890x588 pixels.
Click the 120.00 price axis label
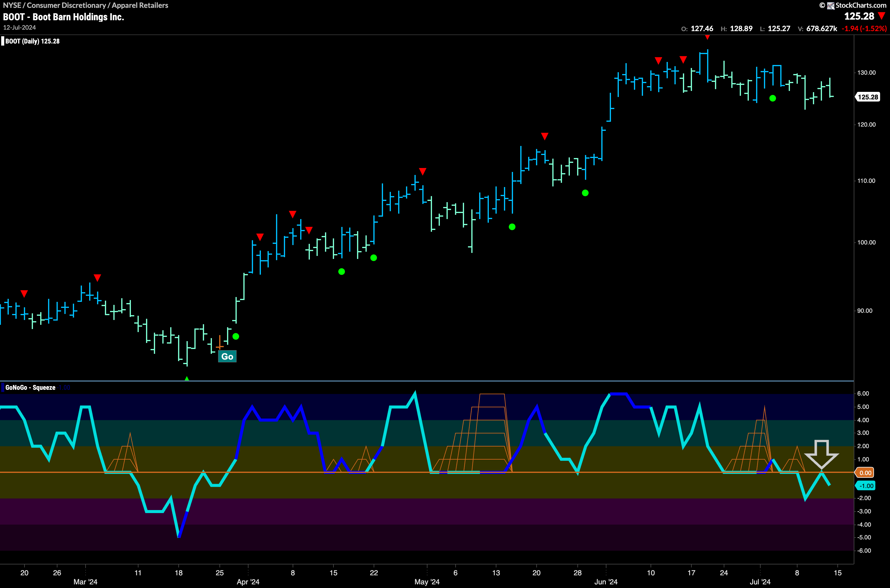click(x=866, y=124)
